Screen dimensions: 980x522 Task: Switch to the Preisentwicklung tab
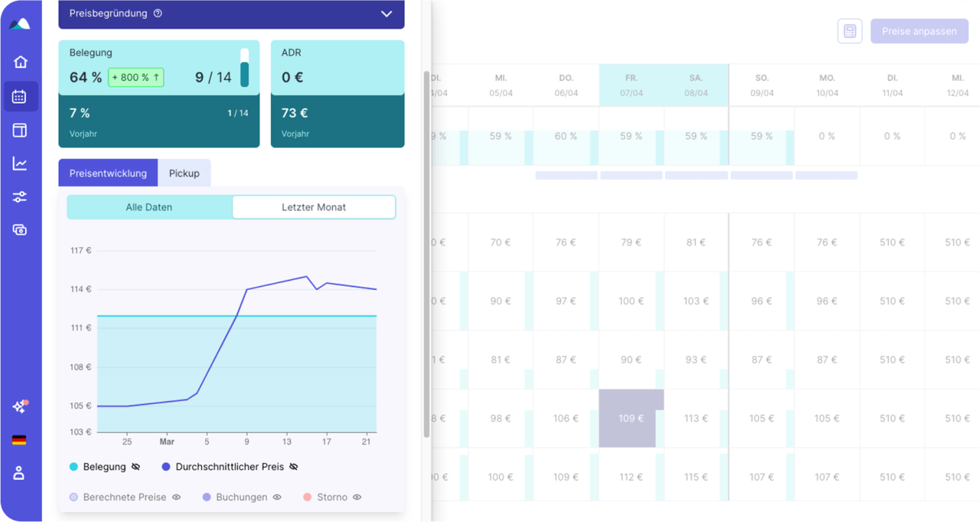click(108, 173)
